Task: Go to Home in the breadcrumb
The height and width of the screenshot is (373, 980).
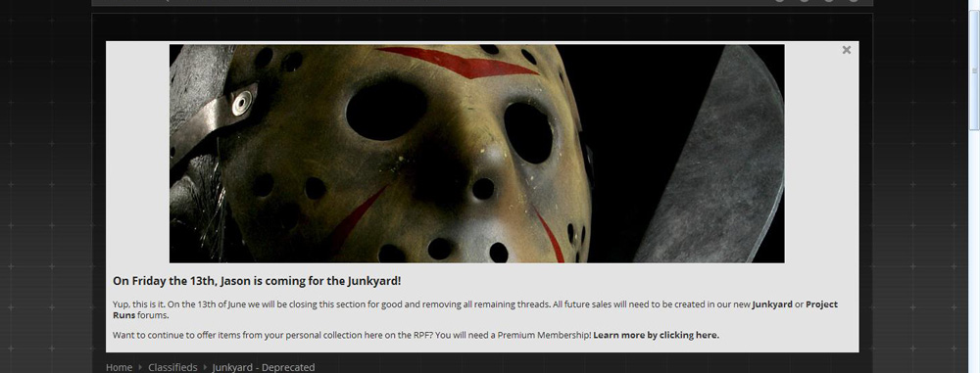Action: pyautogui.click(x=119, y=367)
